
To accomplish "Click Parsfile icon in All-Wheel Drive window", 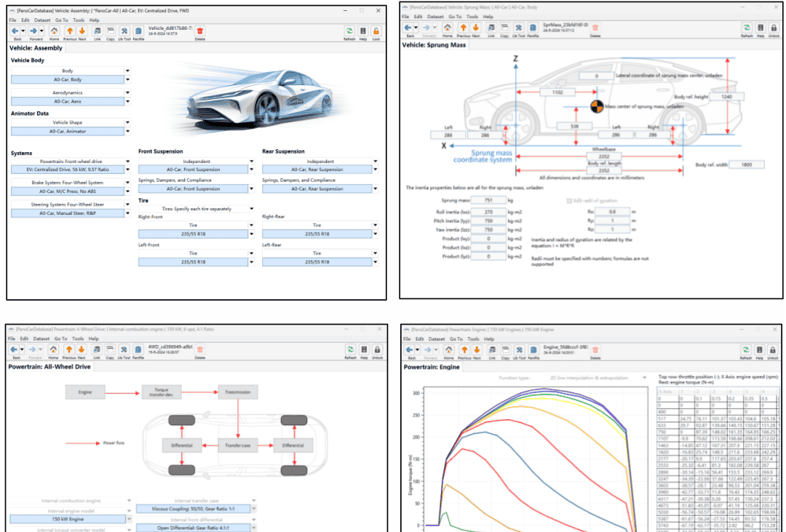I will [x=137, y=350].
